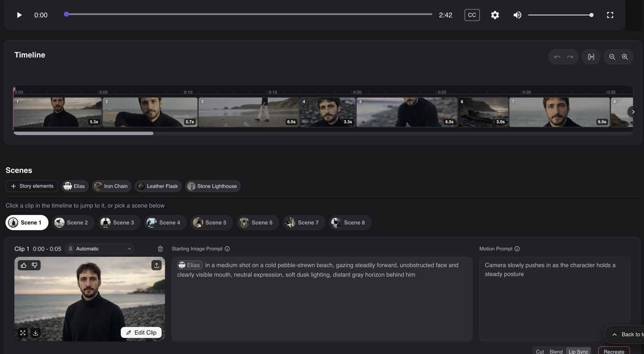The image size is (644, 354).
Task: Upload image to clip
Action: (x=157, y=265)
